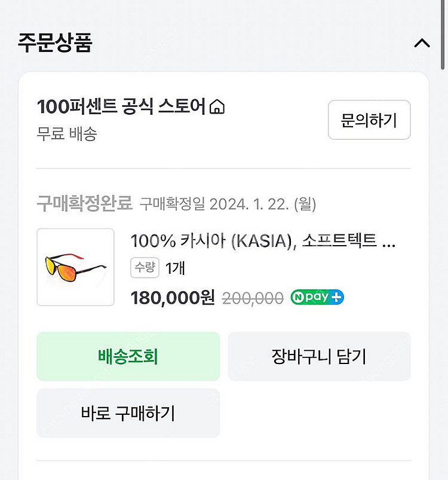The width and height of the screenshot is (448, 480).
Task: Tap the Npay plus badge
Action: pos(317,297)
